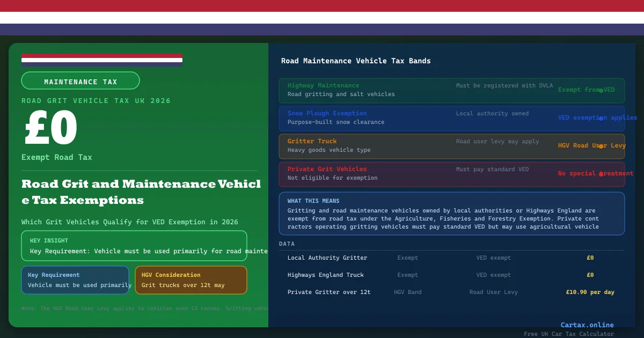Viewport: 644px width, 338px height.
Task: Click the HGV Consideration warning box
Action: pyautogui.click(x=191, y=280)
